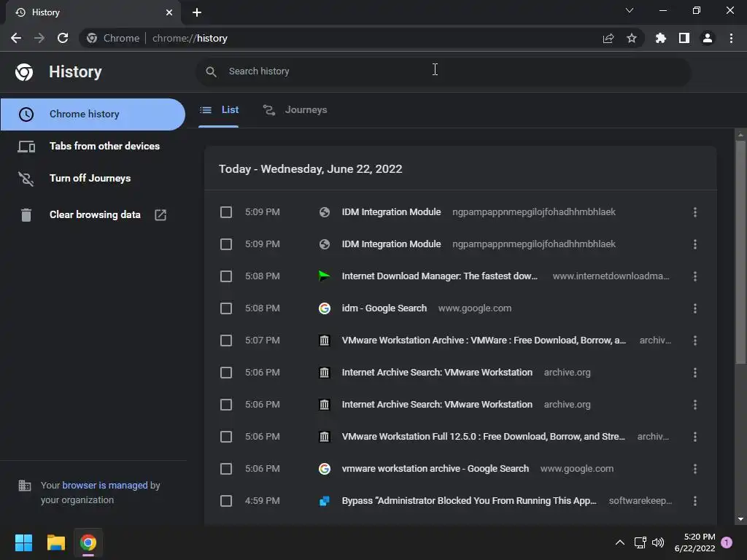Screen dimensions: 747x560
Task: Click the Windows Start button
Action: click(x=24, y=542)
